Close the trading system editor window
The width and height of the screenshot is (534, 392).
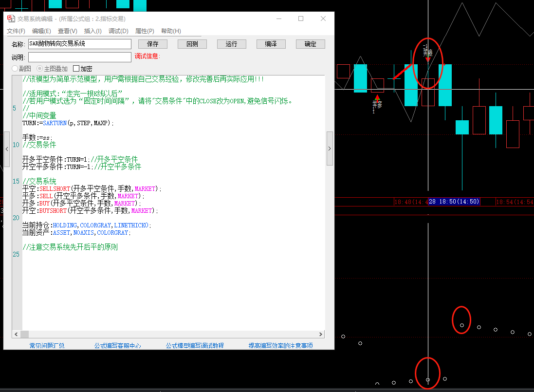323,19
